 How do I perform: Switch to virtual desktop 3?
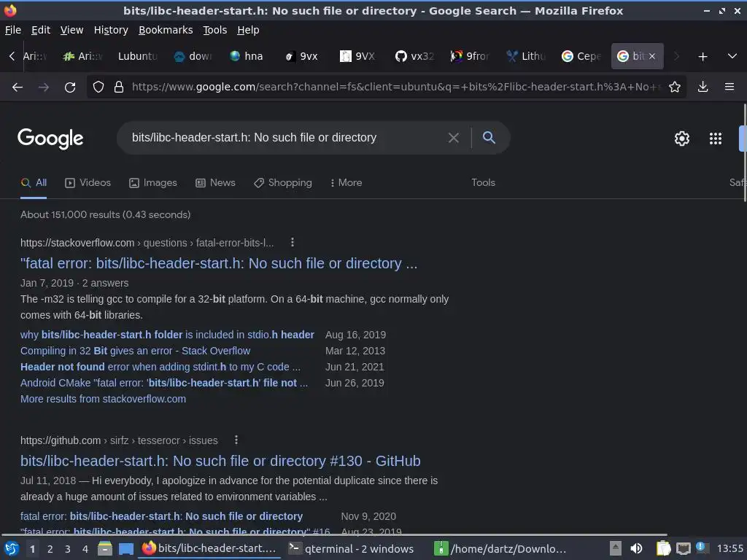tap(68, 549)
